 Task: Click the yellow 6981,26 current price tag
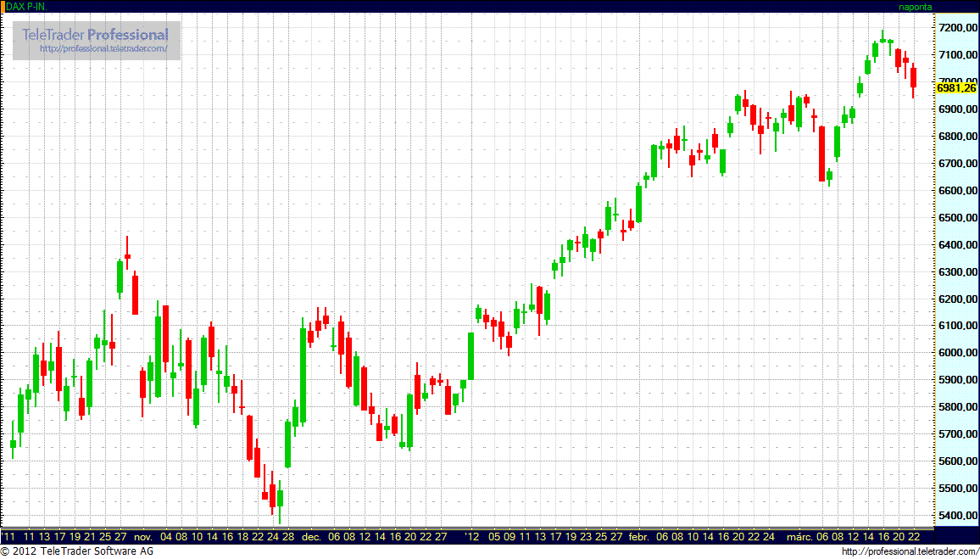(x=955, y=87)
